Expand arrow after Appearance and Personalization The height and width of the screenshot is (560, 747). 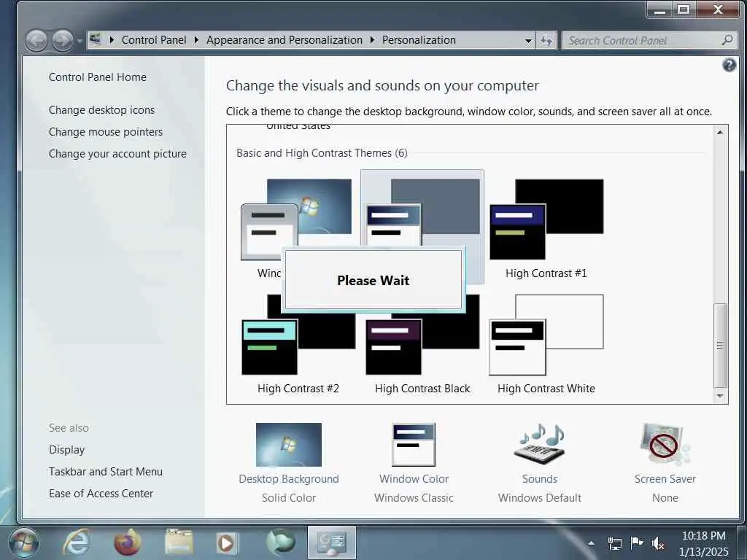373,40
